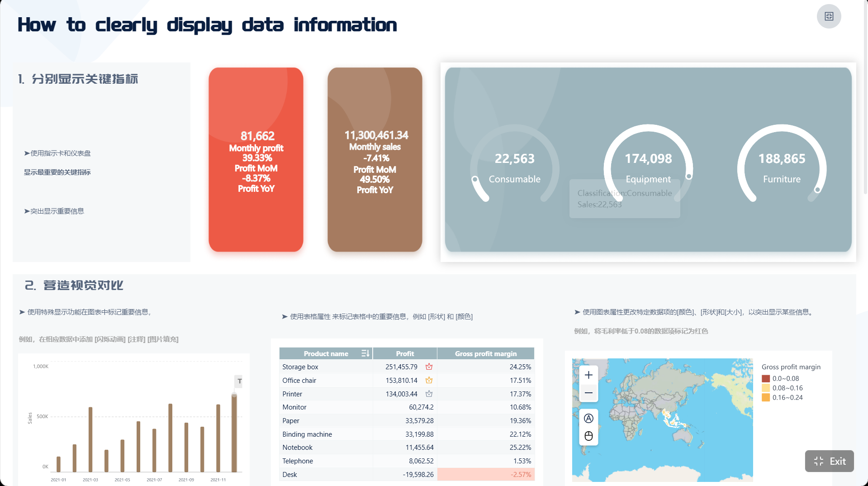
Task: Click the gray crown icon beside Printer profit
Action: 429,394
